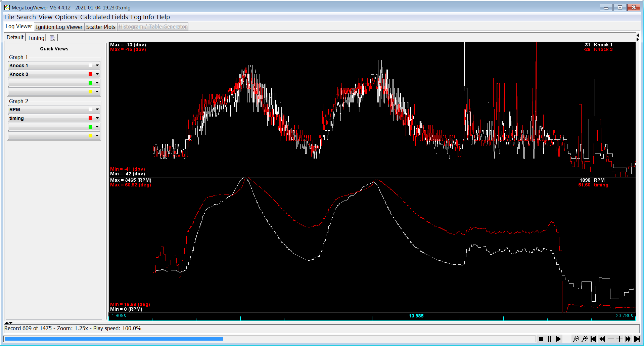
Task: Open Graph 1 yellow trace field dropdown
Action: pyautogui.click(x=97, y=92)
